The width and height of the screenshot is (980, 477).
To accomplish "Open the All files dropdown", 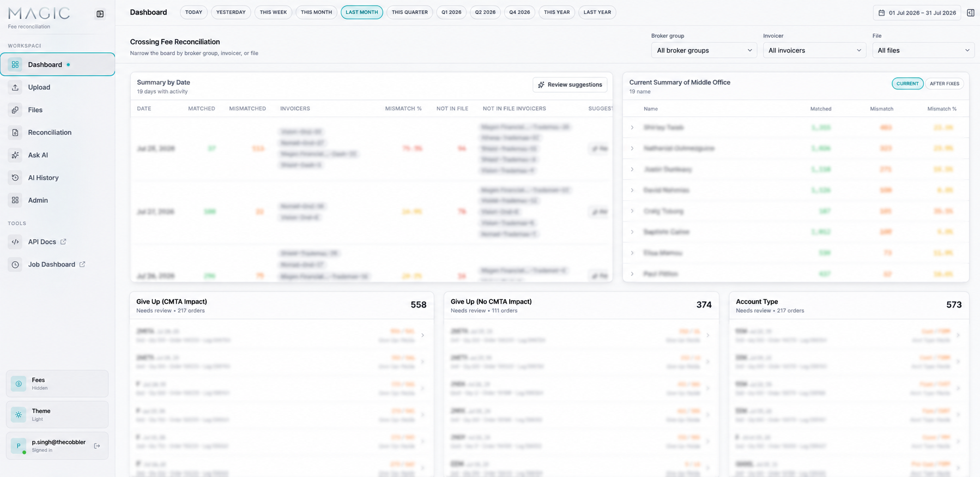I will tap(923, 50).
